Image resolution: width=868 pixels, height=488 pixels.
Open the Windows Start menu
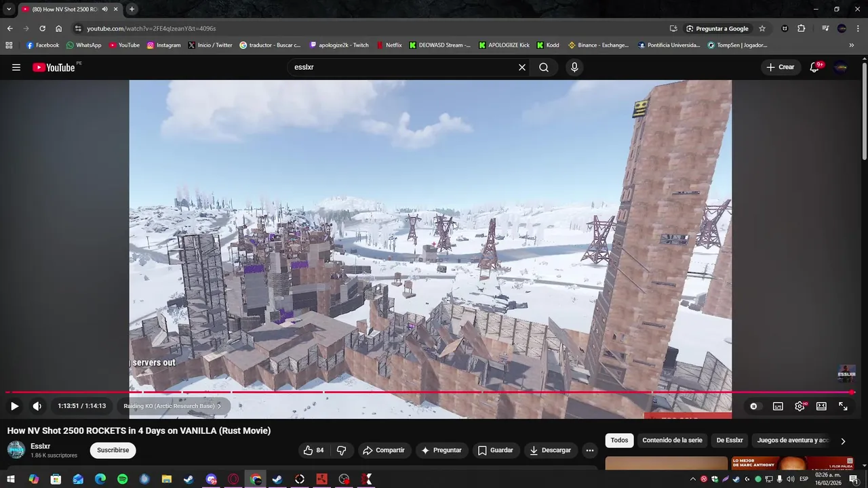(11, 479)
